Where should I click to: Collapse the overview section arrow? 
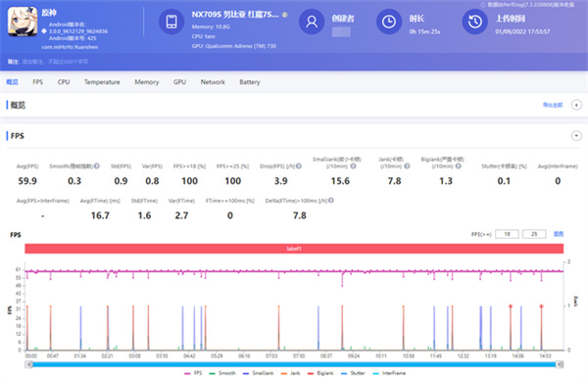576,105
